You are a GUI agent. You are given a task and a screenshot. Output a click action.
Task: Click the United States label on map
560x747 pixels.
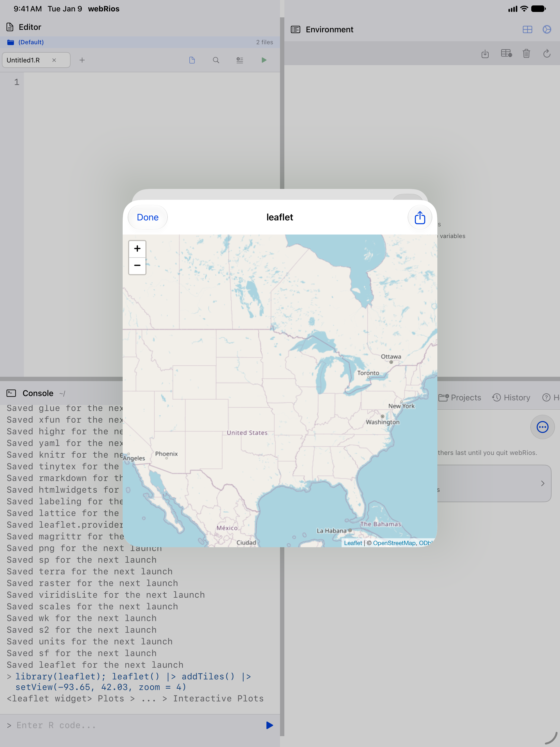[x=247, y=433]
